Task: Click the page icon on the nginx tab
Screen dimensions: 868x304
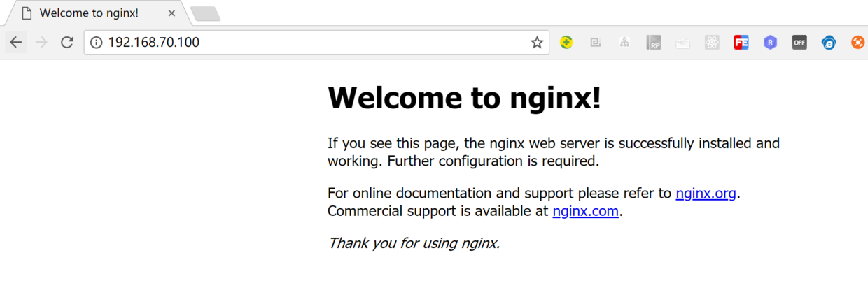Action: (x=27, y=13)
